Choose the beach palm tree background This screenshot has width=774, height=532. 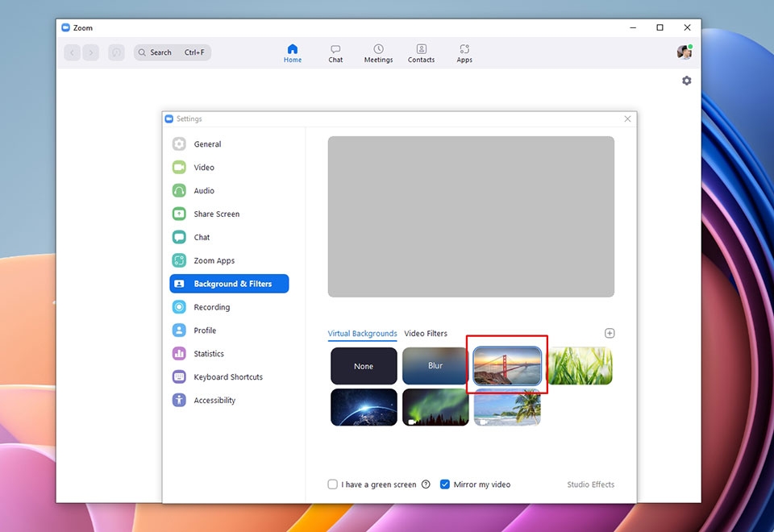click(x=507, y=407)
